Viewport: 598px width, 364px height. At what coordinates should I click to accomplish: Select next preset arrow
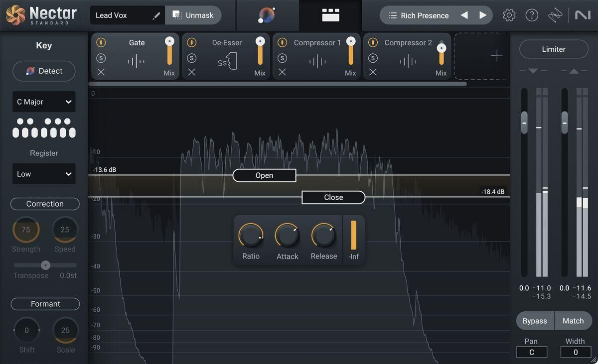[x=483, y=15]
